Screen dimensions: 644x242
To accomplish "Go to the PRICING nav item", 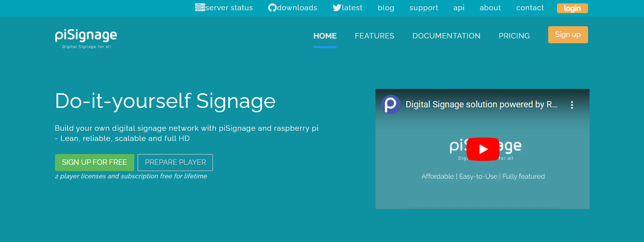I will (514, 36).
